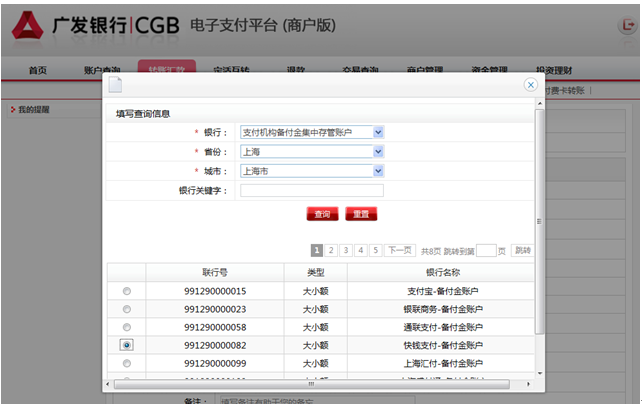Click the CGB red triangle logo
Viewport: 642px width, 407px height.
click(27, 25)
